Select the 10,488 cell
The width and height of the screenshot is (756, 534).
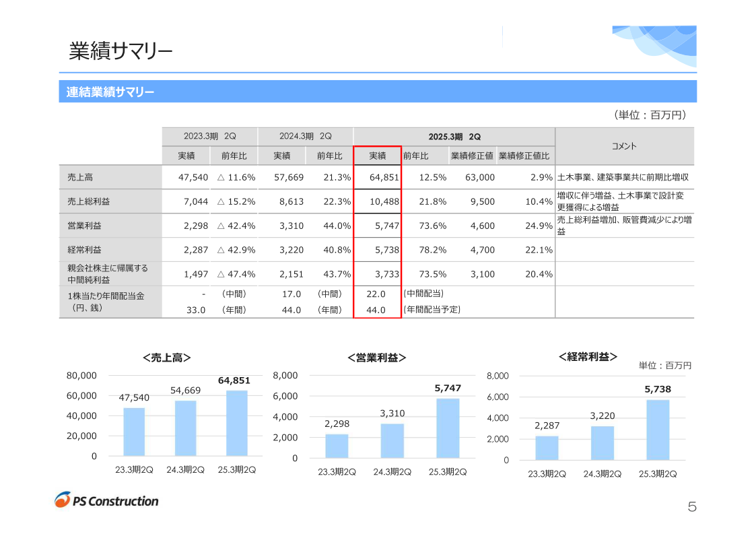[x=384, y=201]
